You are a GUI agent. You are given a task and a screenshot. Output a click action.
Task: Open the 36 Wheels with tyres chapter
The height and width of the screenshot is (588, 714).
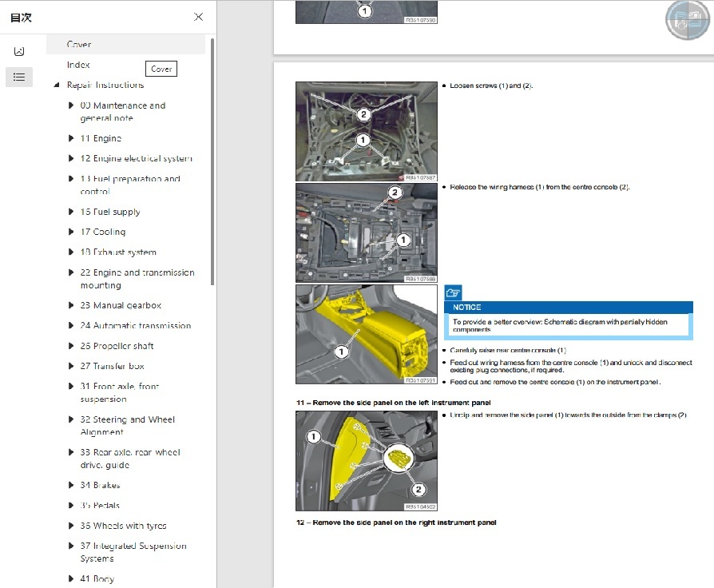[124, 526]
